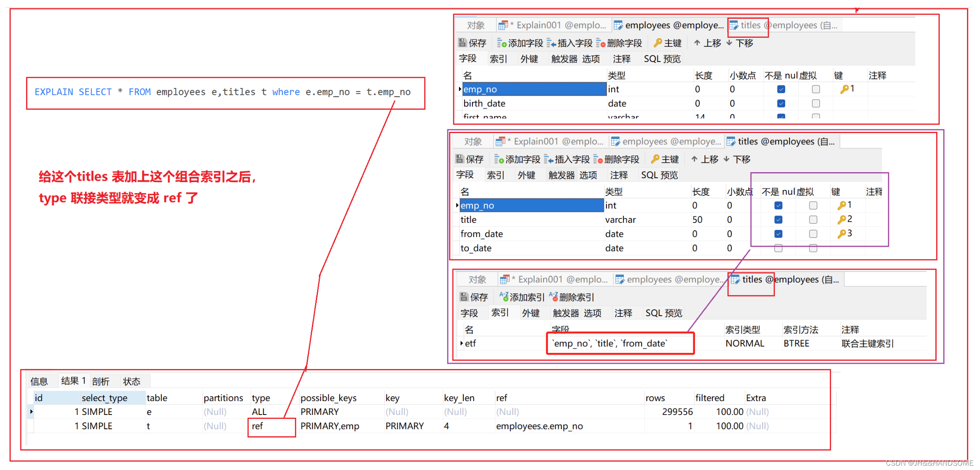Open employees tab in titles fields panel with from_date
980x470 pixels.
pyautogui.click(x=666, y=142)
